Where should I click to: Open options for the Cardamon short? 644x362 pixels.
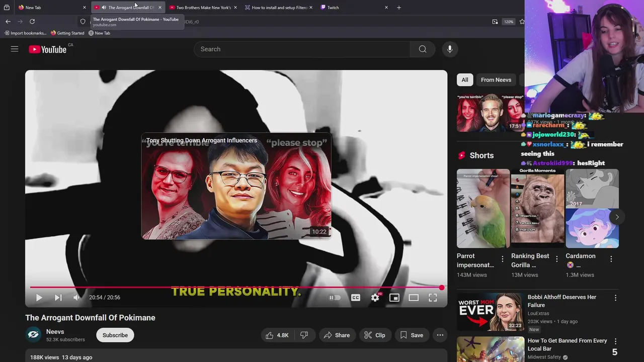pos(611,259)
